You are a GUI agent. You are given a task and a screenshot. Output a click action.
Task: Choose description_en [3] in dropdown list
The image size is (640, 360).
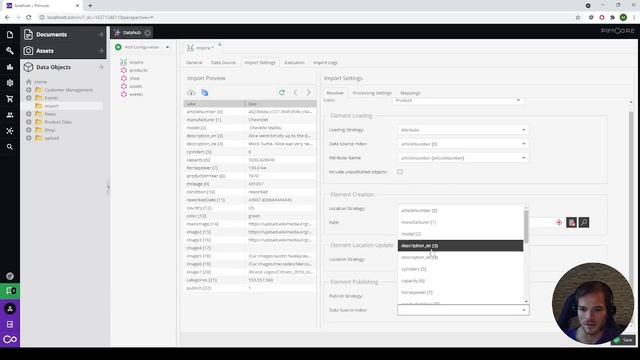tap(460, 246)
